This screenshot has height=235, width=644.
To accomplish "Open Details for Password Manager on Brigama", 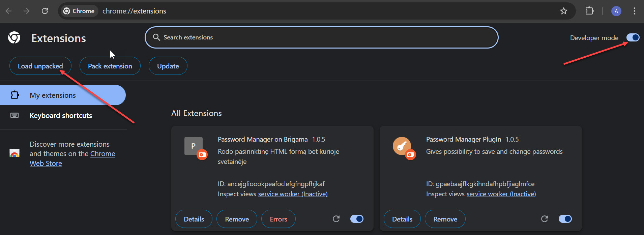I will click(194, 219).
